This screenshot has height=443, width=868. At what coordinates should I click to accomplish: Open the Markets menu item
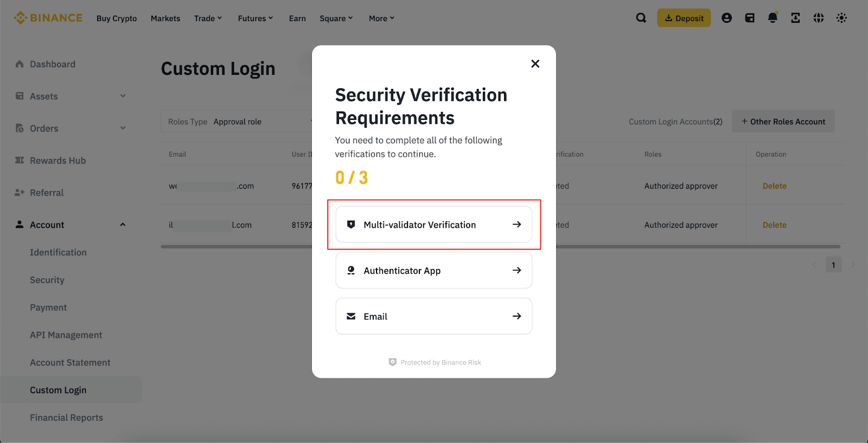(x=165, y=18)
